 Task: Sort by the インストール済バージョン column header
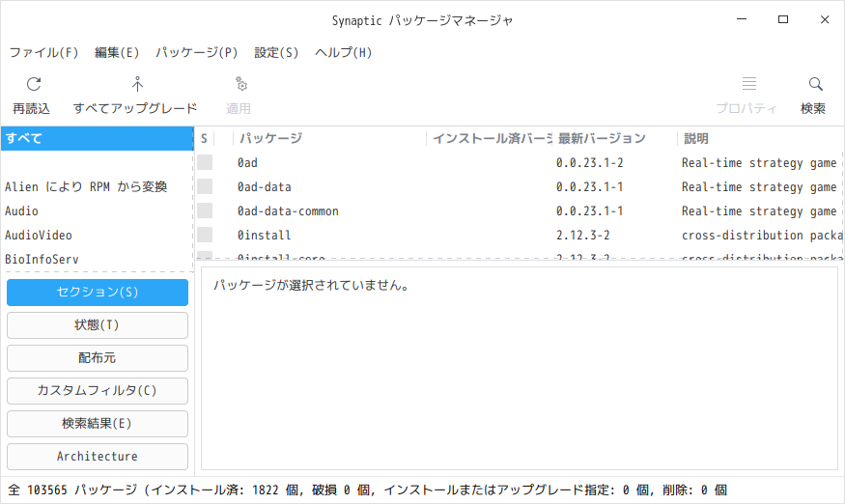coord(490,138)
